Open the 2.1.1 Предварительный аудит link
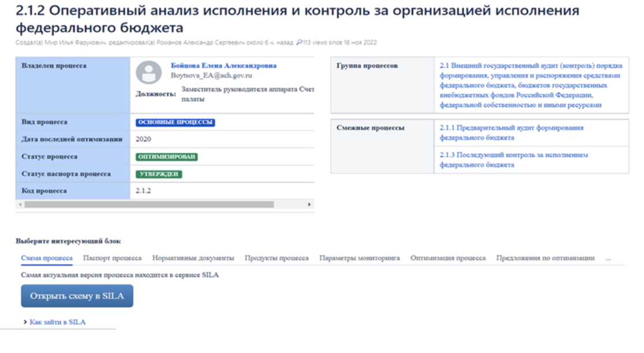The width and height of the screenshot is (644, 353). pos(511,133)
